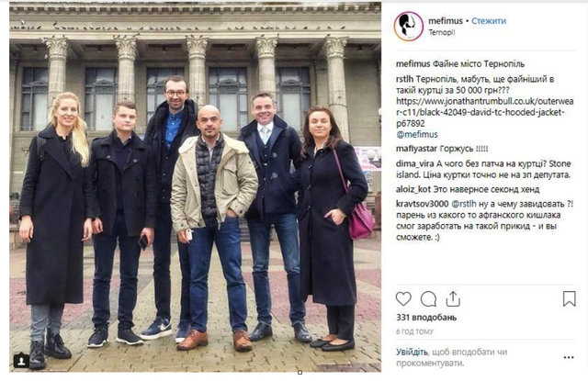
Task: Open Ternopil location link
Action: 442,33
